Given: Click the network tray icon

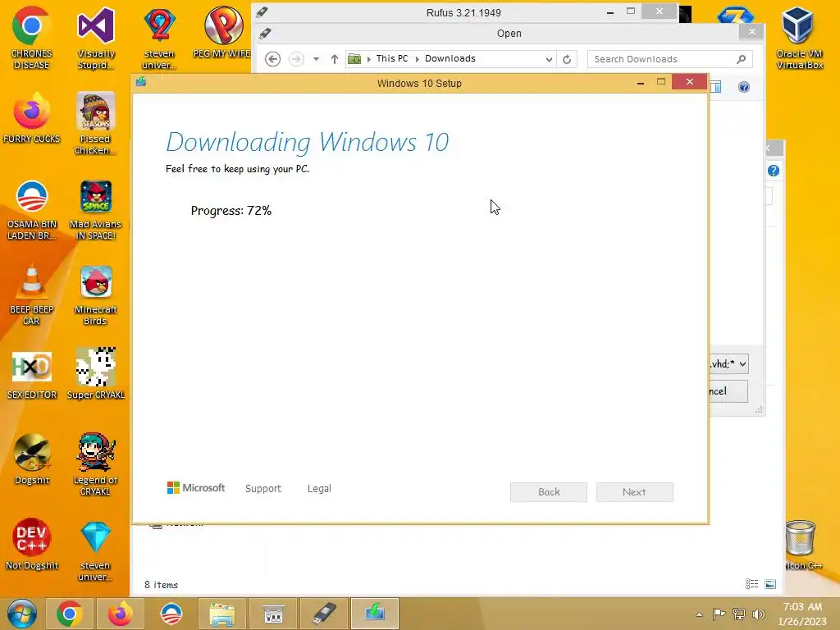Looking at the screenshot, I should point(739,614).
